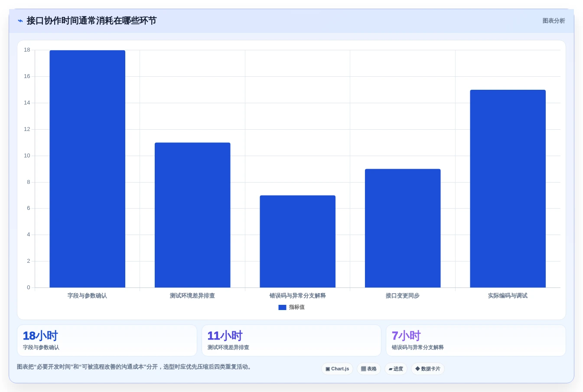583x392 pixels.
Task: Click the 实际编码与调试 bar in the chart
Action: coord(508,189)
